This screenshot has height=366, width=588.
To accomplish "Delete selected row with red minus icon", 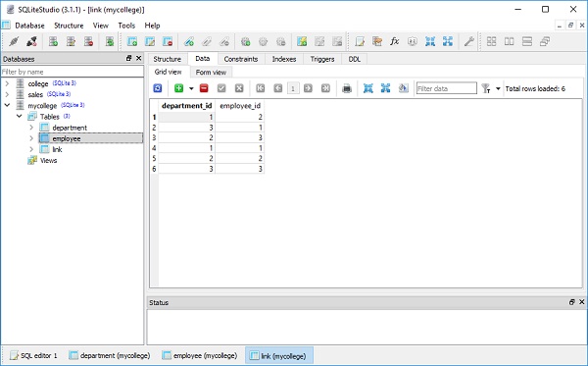I will [204, 88].
